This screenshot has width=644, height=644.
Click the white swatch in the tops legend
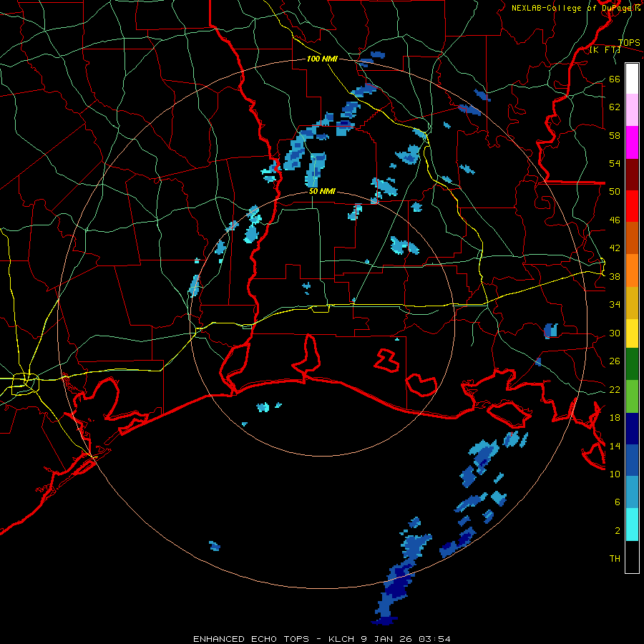click(632, 79)
